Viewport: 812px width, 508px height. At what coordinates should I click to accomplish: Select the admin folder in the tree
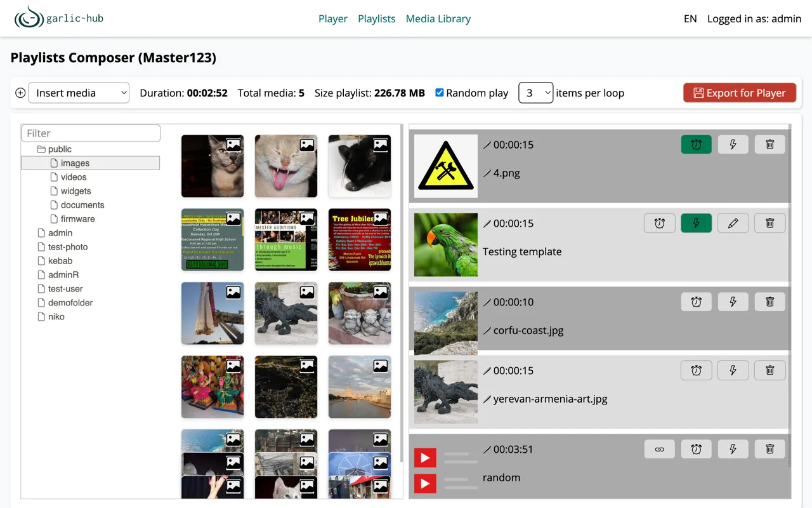(60, 233)
